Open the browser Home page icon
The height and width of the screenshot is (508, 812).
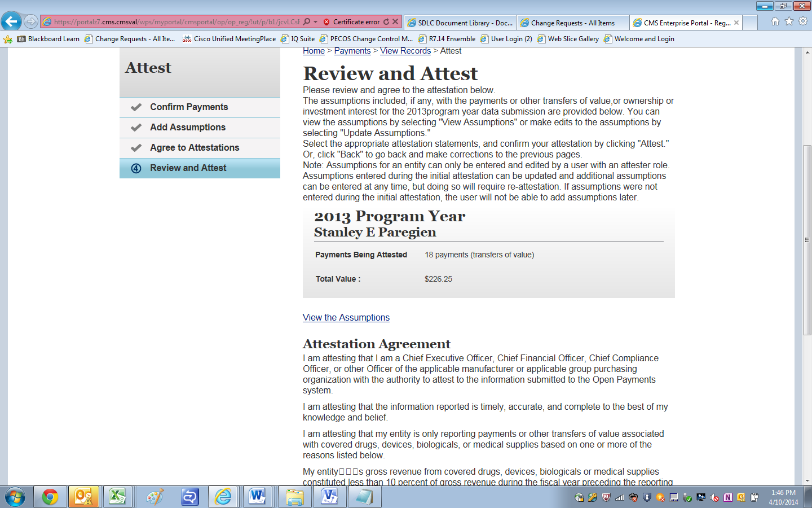(x=775, y=21)
